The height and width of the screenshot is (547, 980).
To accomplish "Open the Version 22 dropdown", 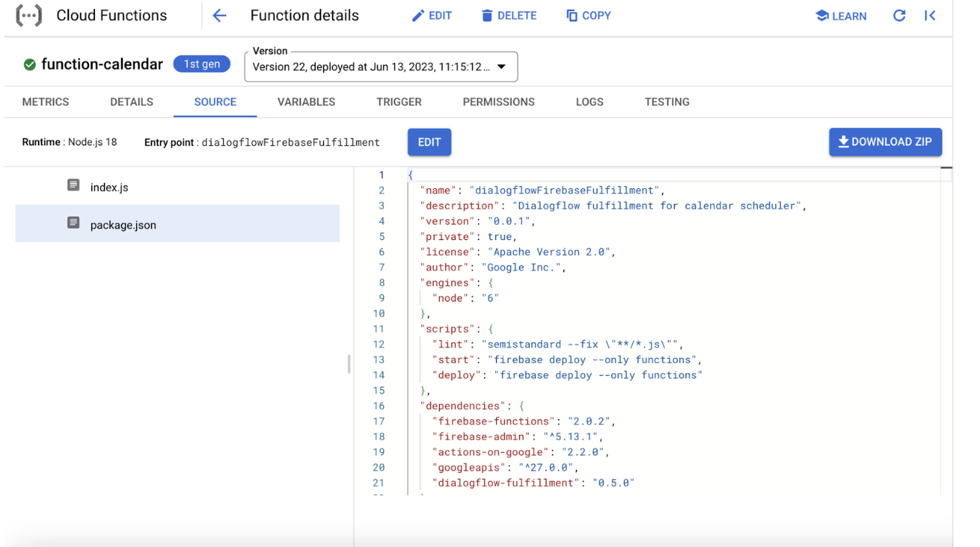I will pos(381,67).
